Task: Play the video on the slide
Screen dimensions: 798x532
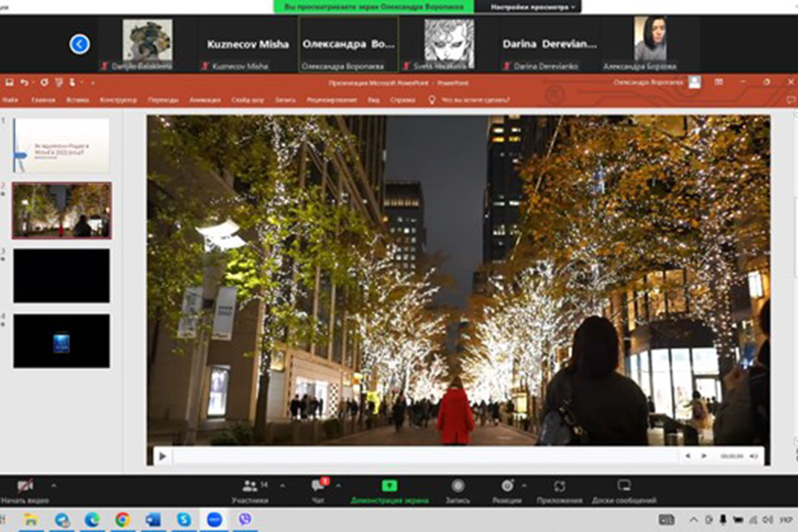Action: coord(162,456)
